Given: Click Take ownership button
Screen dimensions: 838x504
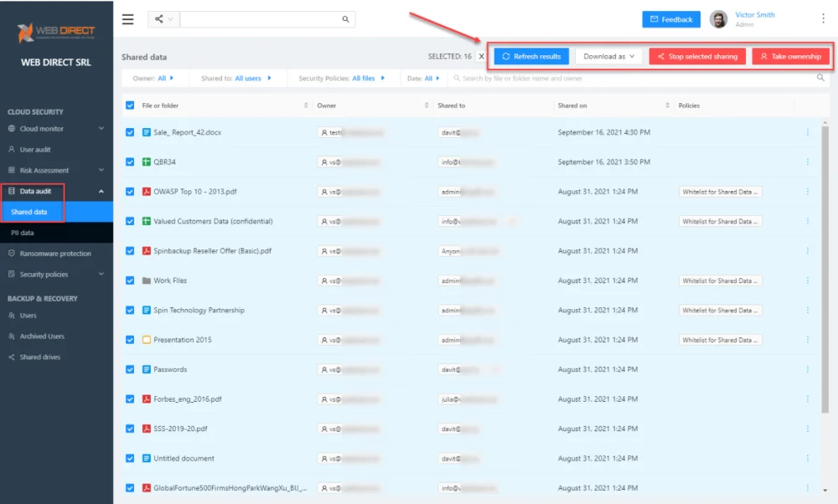Looking at the screenshot, I should [x=790, y=56].
